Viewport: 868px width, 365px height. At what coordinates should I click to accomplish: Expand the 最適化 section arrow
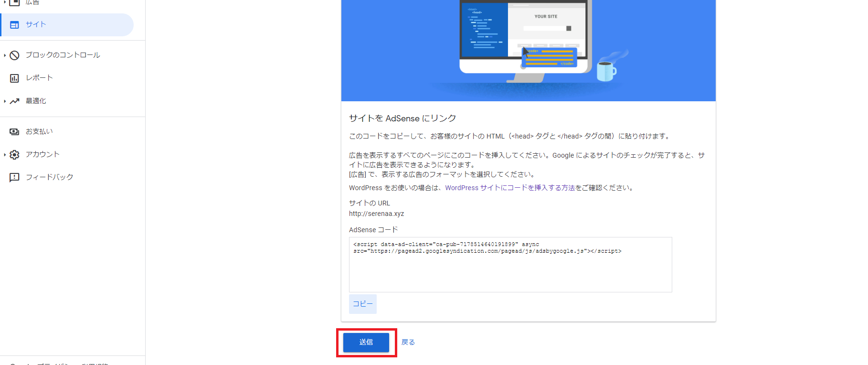pos(5,101)
